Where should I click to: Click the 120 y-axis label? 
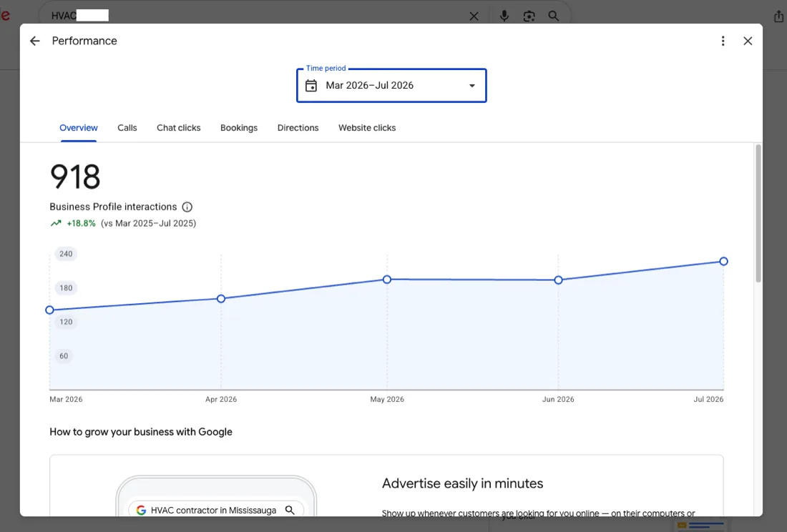(x=66, y=322)
